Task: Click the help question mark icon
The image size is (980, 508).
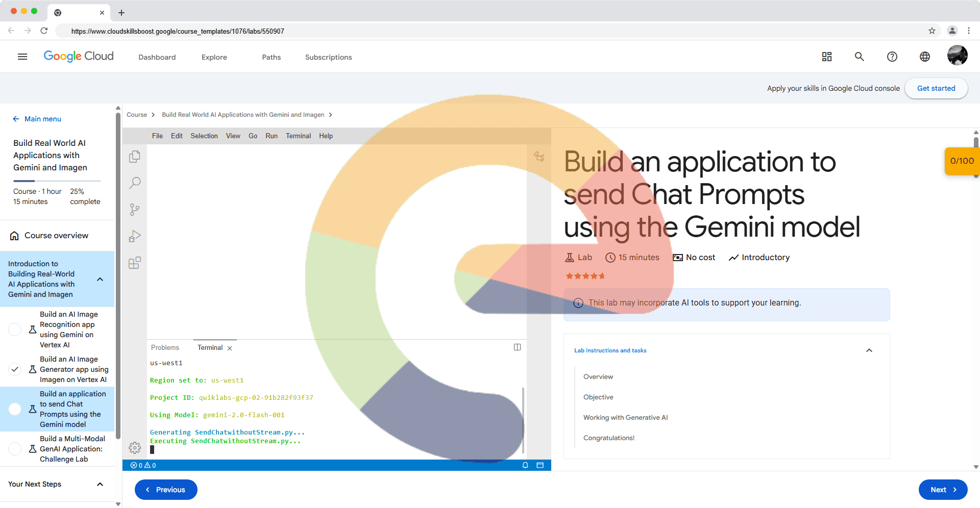Action: pos(892,57)
